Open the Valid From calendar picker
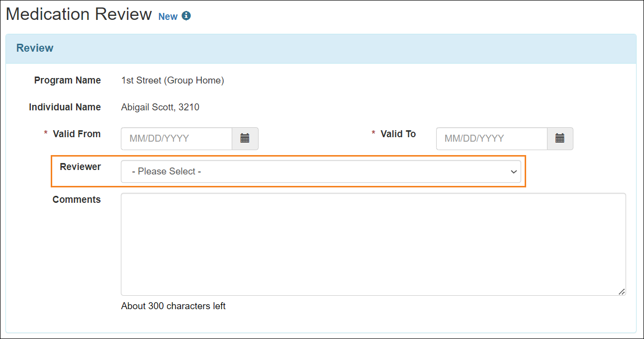This screenshot has height=339, width=644. (x=245, y=139)
